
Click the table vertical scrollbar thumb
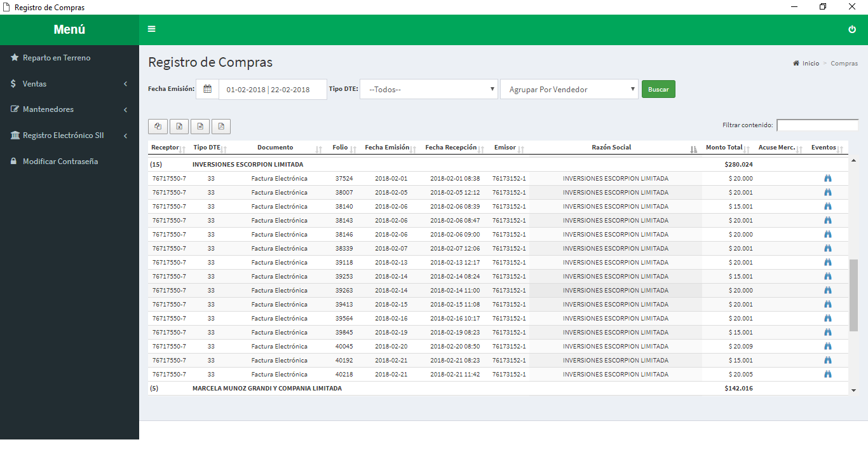[x=853, y=295]
